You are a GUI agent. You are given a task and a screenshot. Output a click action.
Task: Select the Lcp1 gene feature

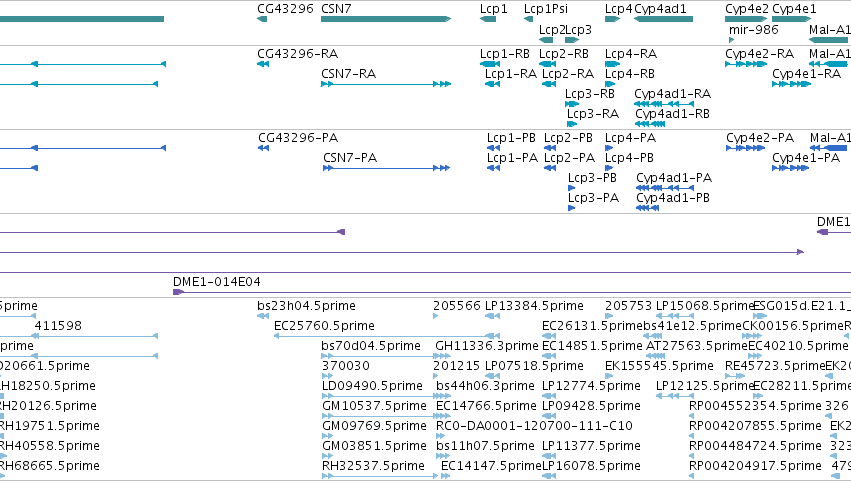coord(488,19)
